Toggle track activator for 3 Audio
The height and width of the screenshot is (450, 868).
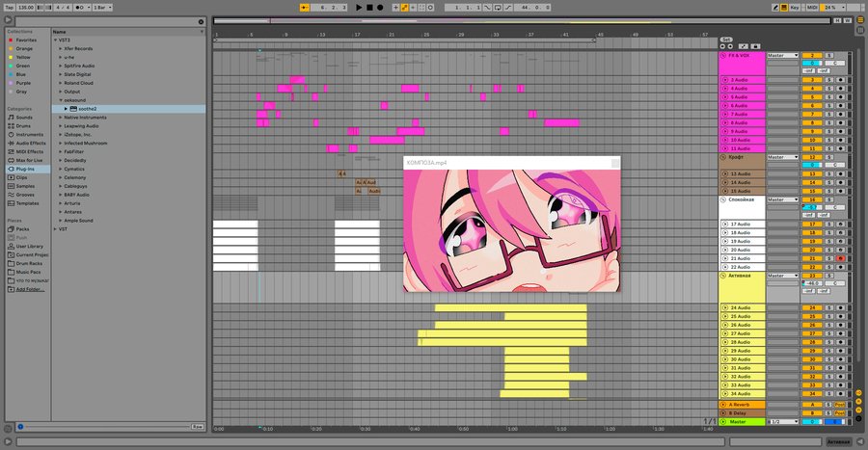(x=812, y=80)
